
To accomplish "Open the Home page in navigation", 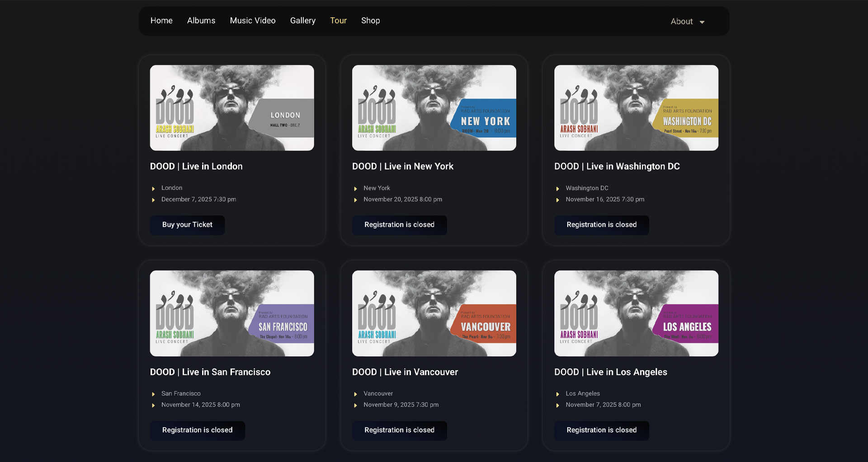I will [161, 21].
